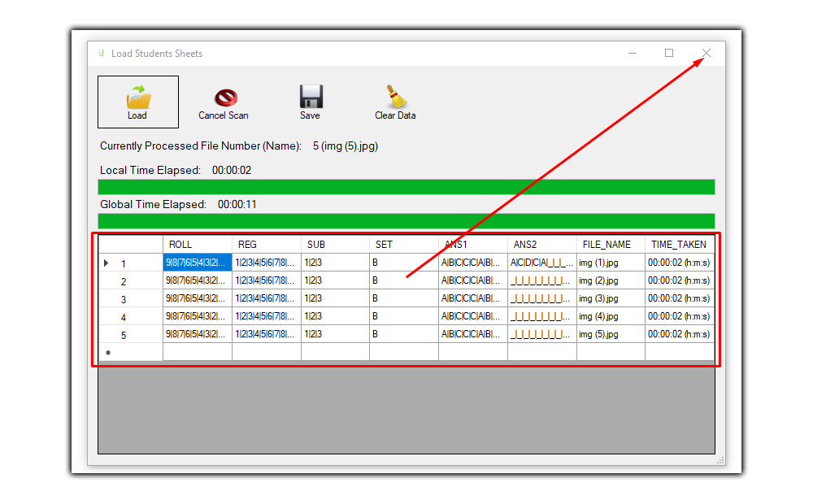
Task: Click the Save floppy disk icon
Action: click(311, 97)
